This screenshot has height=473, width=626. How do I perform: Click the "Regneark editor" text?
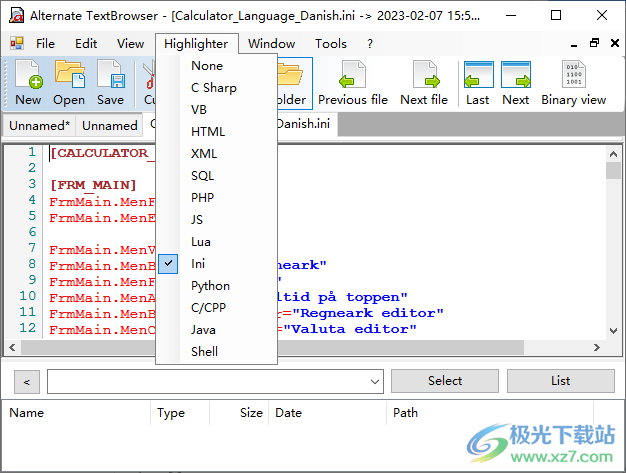pos(368,313)
